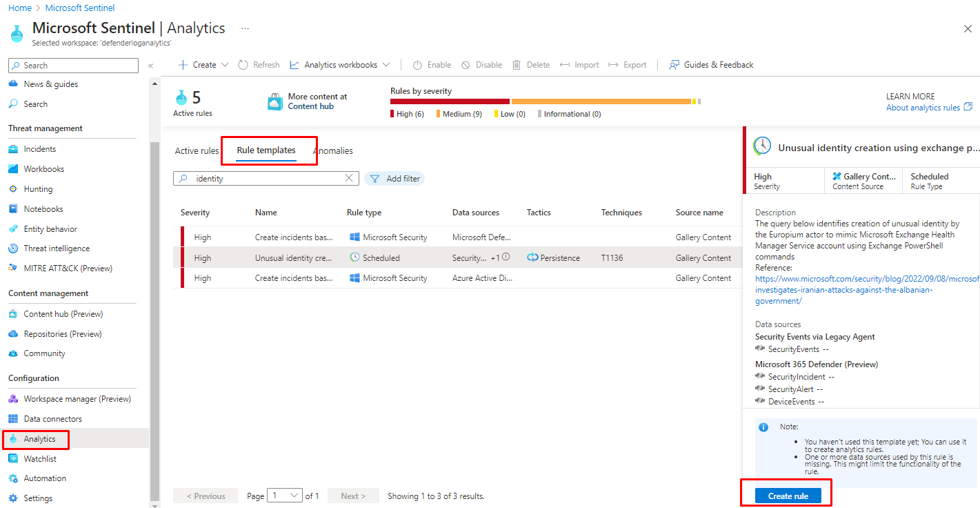Image resolution: width=980 pixels, height=508 pixels.
Task: Click the Create rule button
Action: pos(787,496)
